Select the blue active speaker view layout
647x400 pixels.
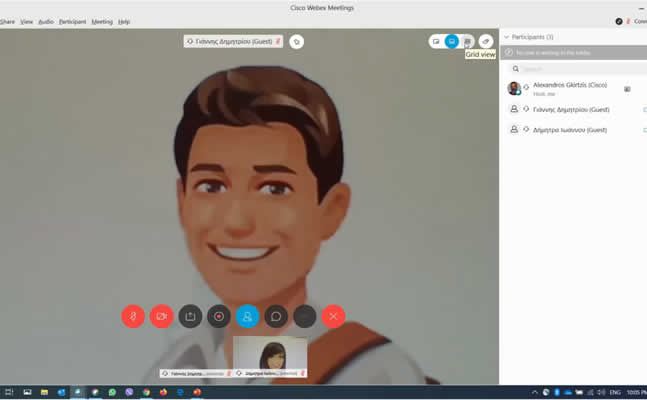pyautogui.click(x=452, y=41)
